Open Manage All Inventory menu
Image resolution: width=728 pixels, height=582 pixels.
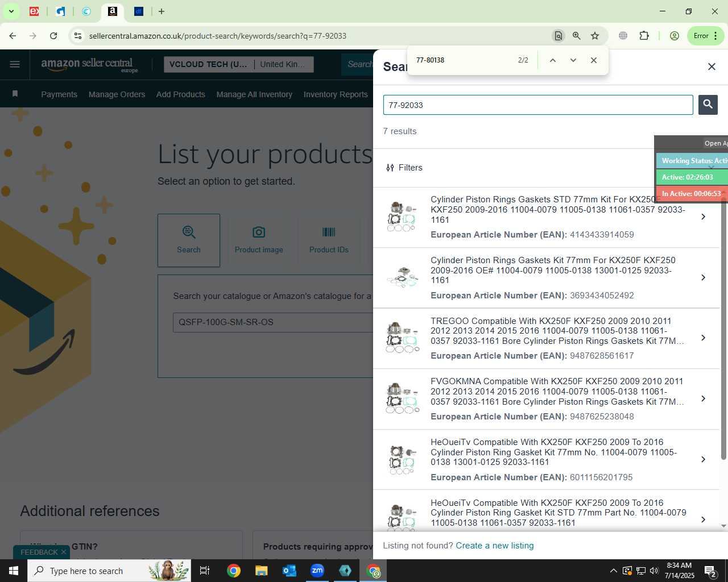click(254, 94)
